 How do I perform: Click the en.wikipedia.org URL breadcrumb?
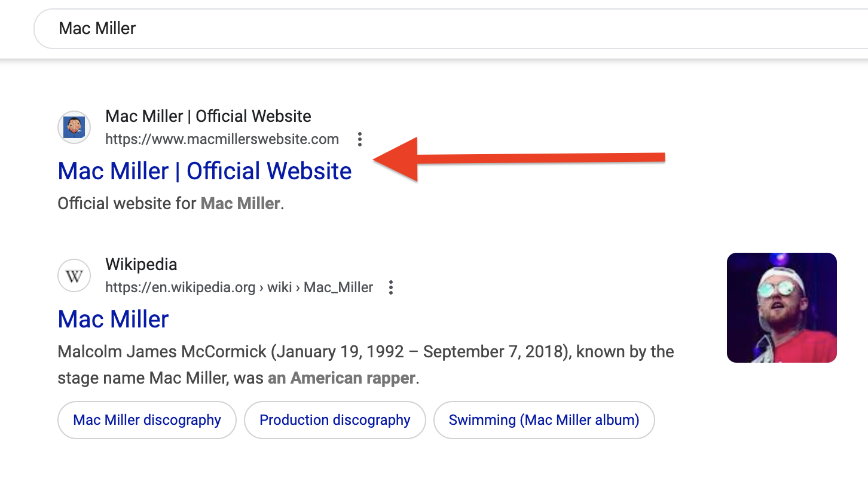coord(239,287)
